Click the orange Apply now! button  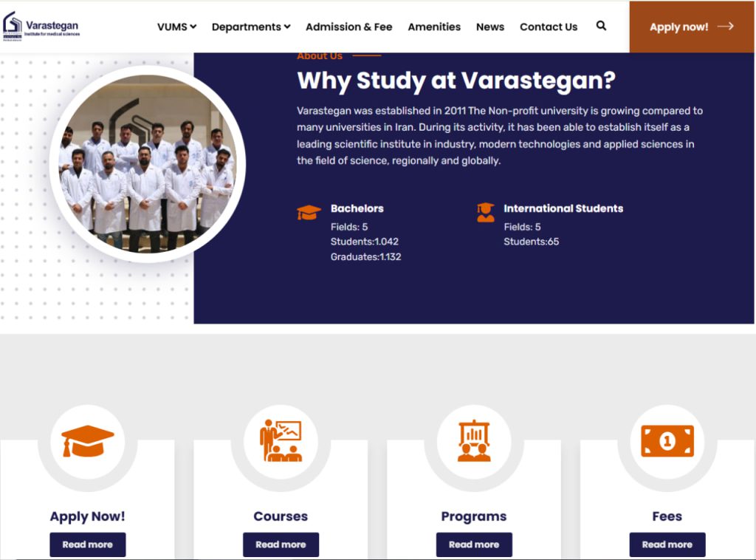[691, 27]
